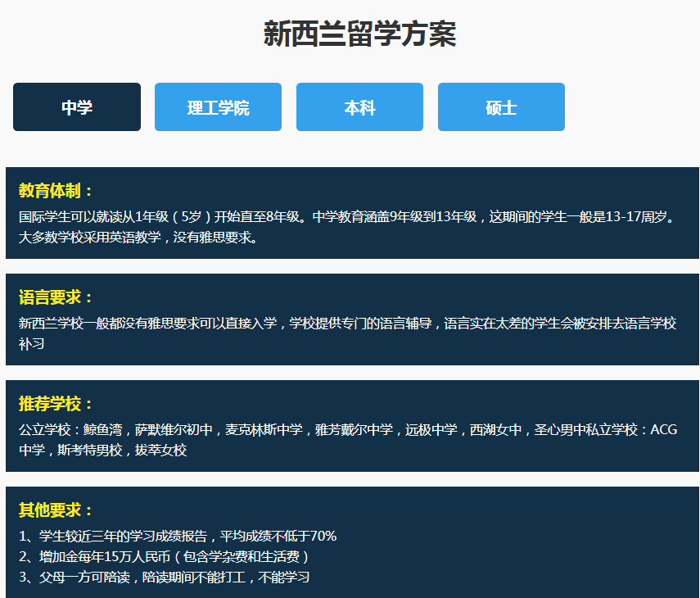Image resolution: width=700 pixels, height=598 pixels.
Task: Click the line starting 新西兰学校一般都没有雅思要求
Action: 347,324
